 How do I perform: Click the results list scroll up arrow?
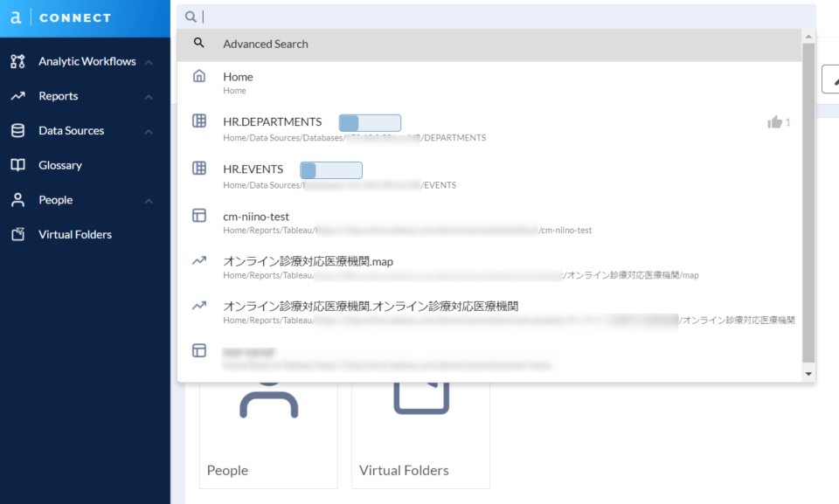pyautogui.click(x=808, y=37)
